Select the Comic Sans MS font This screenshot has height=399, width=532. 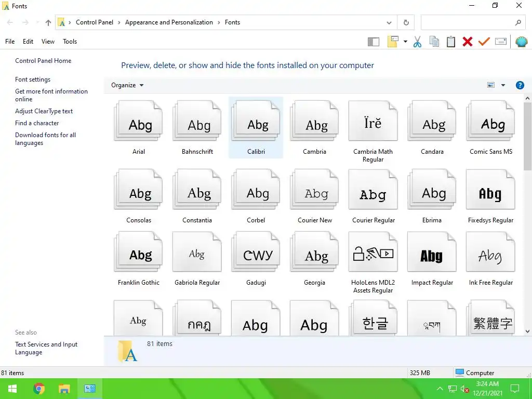click(490, 128)
